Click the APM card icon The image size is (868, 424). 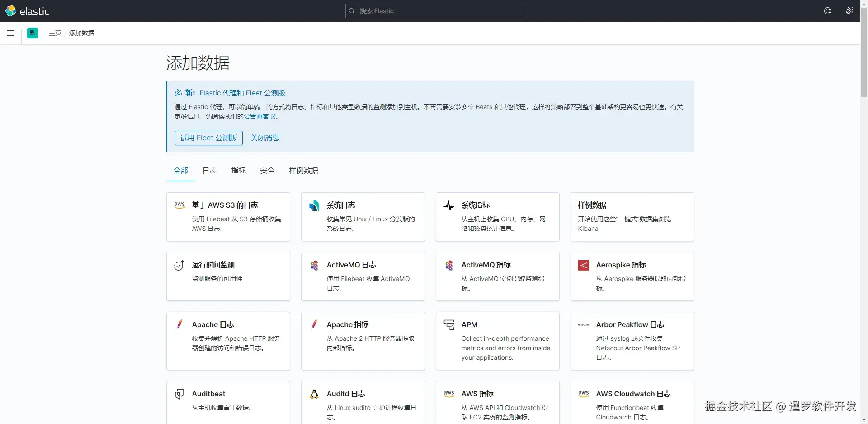click(x=449, y=325)
